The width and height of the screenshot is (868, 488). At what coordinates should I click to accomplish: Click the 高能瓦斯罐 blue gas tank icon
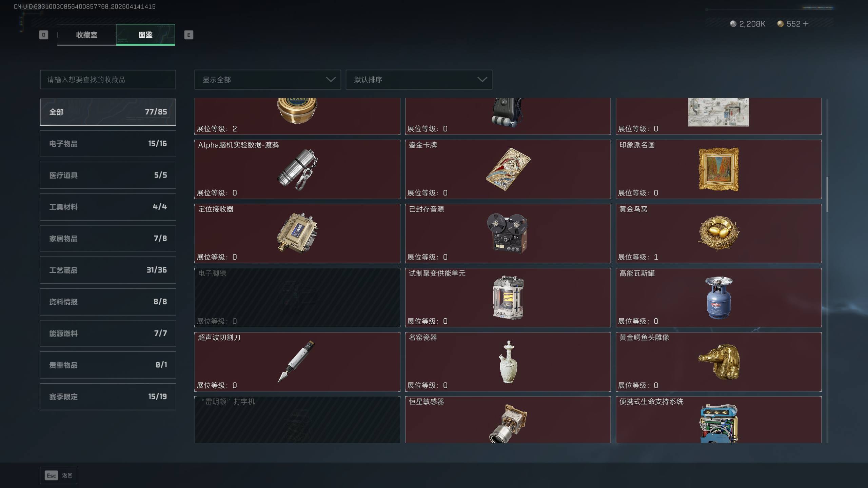coord(718,298)
